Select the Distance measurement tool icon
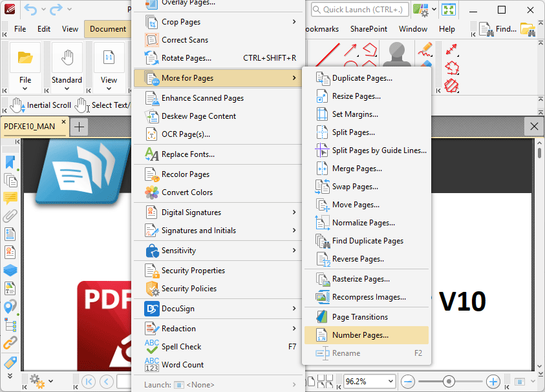545x392 pixels. [451, 50]
